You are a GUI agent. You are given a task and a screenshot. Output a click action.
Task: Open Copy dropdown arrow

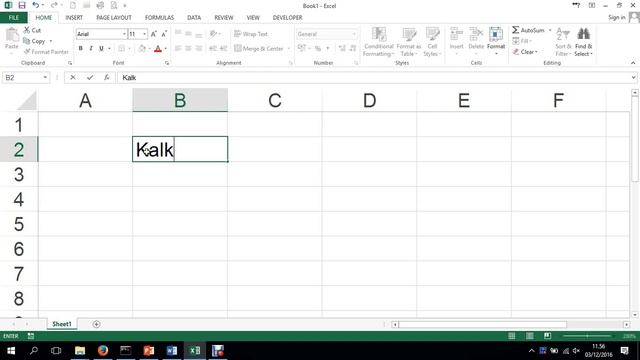click(x=51, y=41)
